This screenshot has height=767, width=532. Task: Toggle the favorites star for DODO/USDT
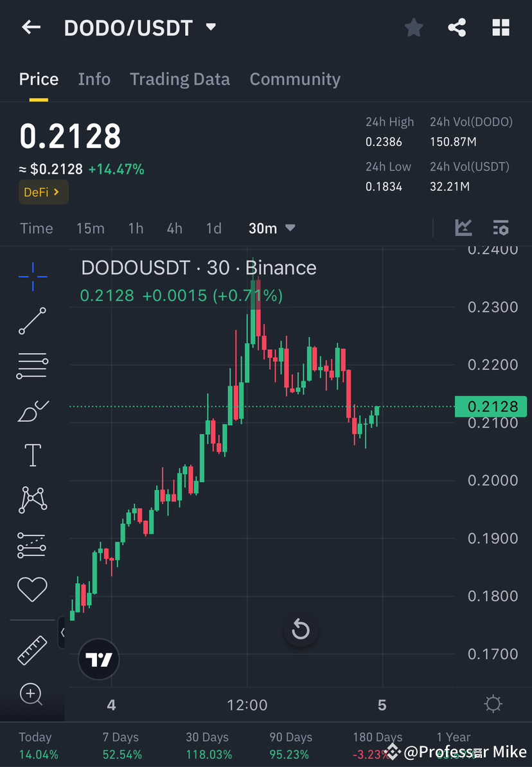[x=413, y=27]
